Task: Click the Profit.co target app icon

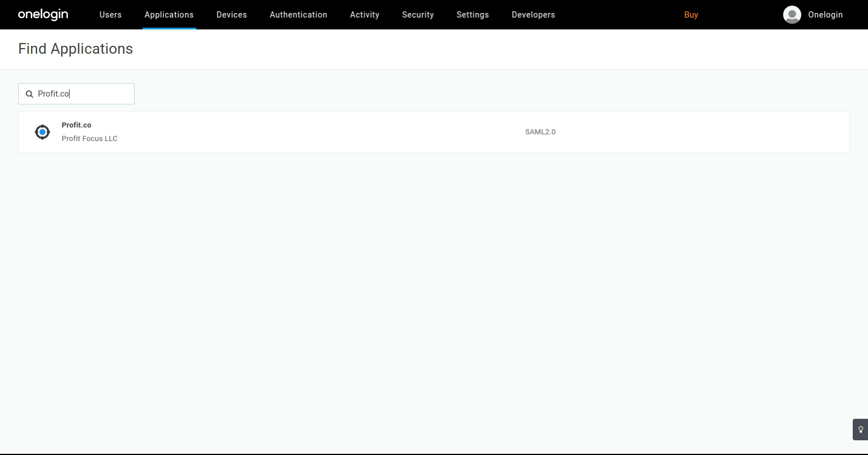Action: [x=42, y=132]
